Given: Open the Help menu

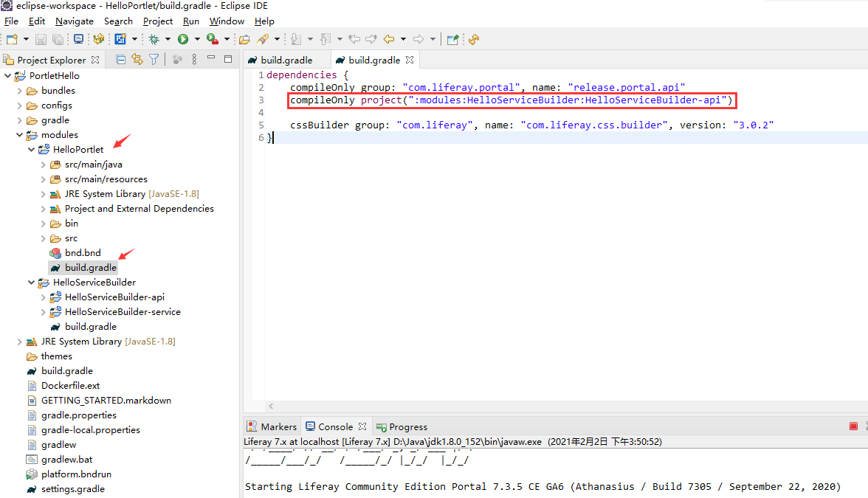Looking at the screenshot, I should tap(264, 21).
